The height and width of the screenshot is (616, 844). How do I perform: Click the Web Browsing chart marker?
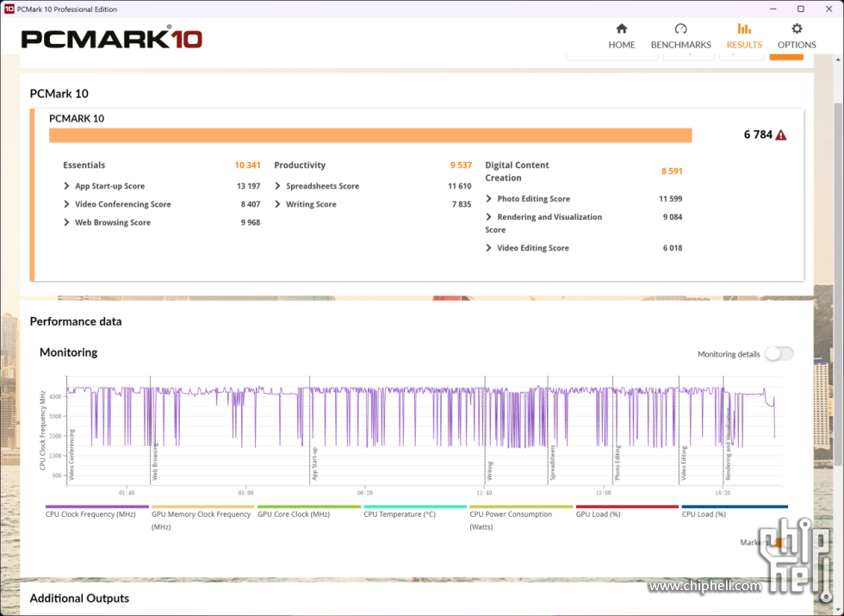[154, 462]
